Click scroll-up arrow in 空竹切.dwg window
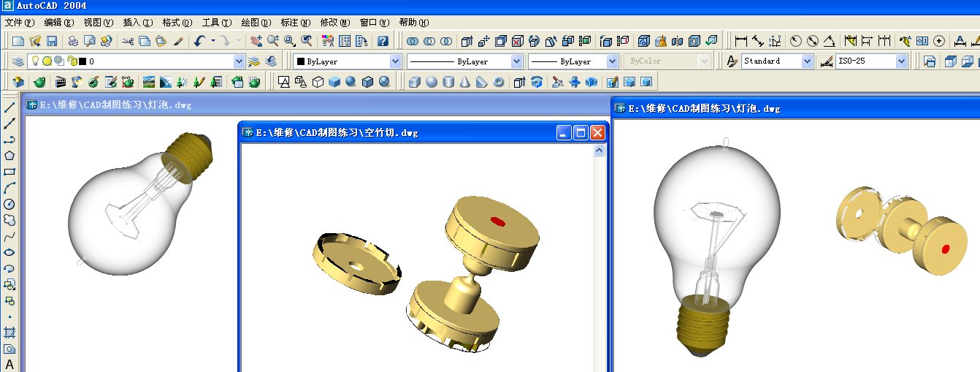 coord(600,151)
